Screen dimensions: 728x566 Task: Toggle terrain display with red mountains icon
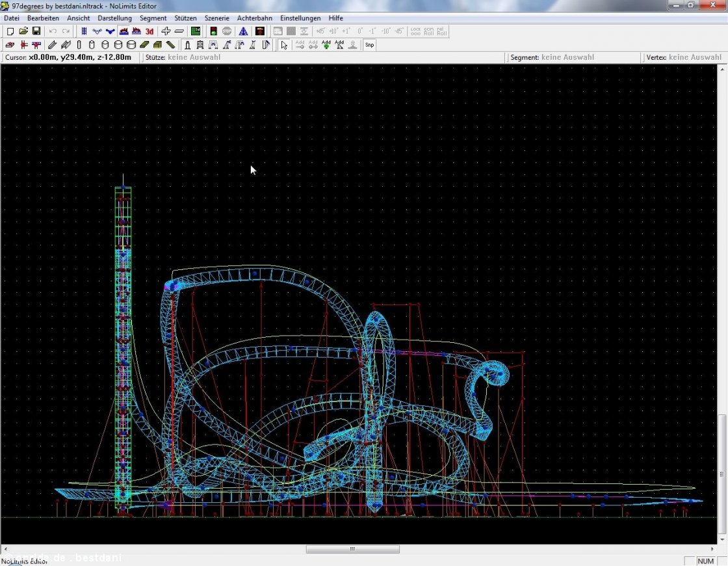(x=123, y=31)
